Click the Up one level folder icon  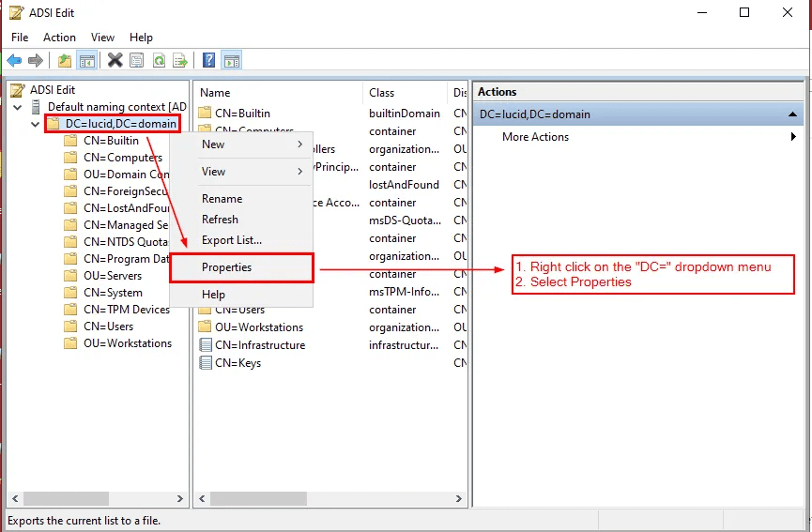pyautogui.click(x=64, y=61)
